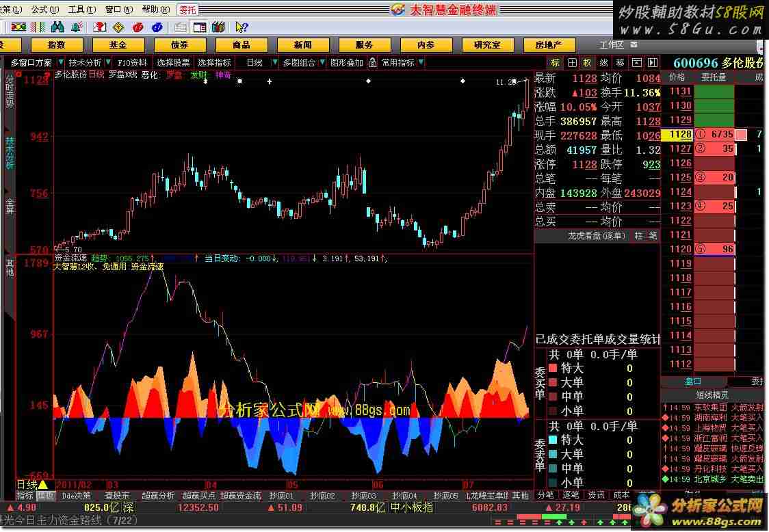Click the 基金 yellow button
Image resolution: width=769 pixels, height=532 pixels.
point(118,45)
